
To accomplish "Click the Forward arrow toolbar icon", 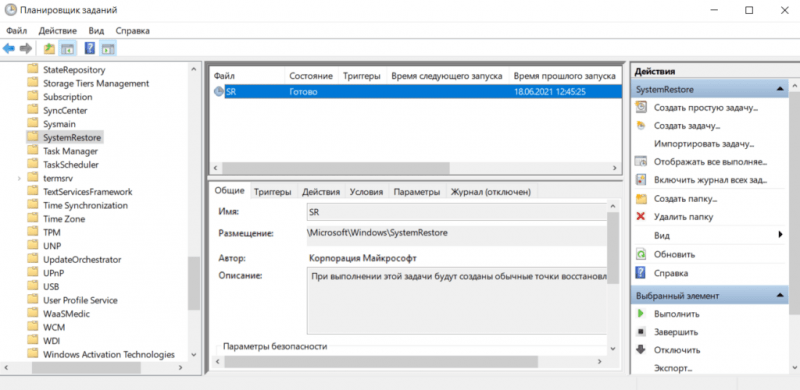I will pos(26,48).
